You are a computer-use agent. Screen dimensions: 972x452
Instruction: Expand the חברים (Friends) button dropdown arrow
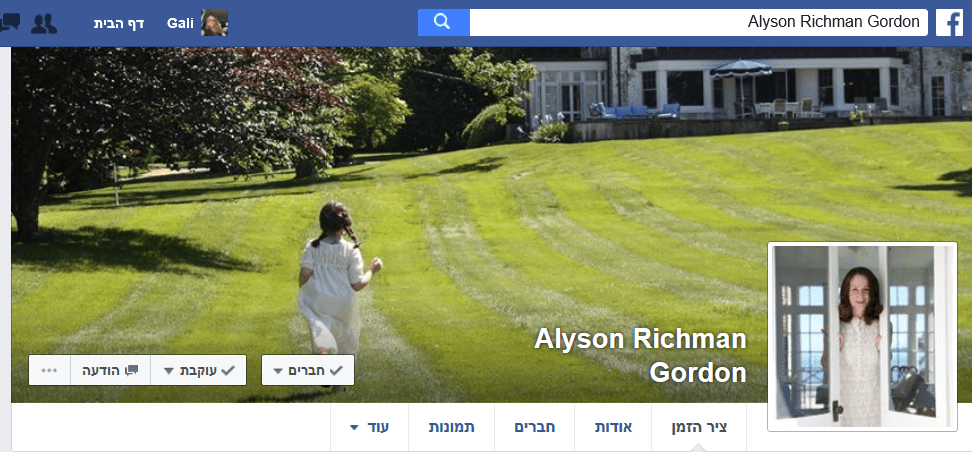click(278, 371)
